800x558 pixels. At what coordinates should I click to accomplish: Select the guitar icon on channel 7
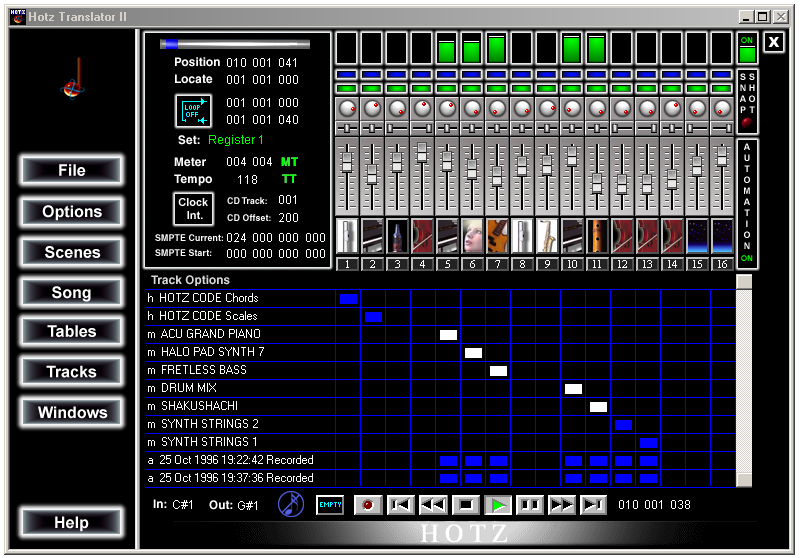[497, 236]
